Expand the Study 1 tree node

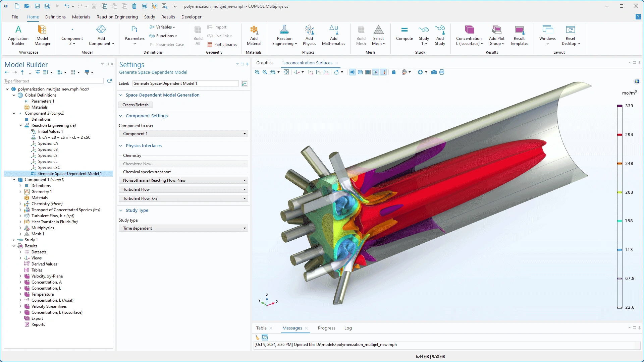(14, 240)
